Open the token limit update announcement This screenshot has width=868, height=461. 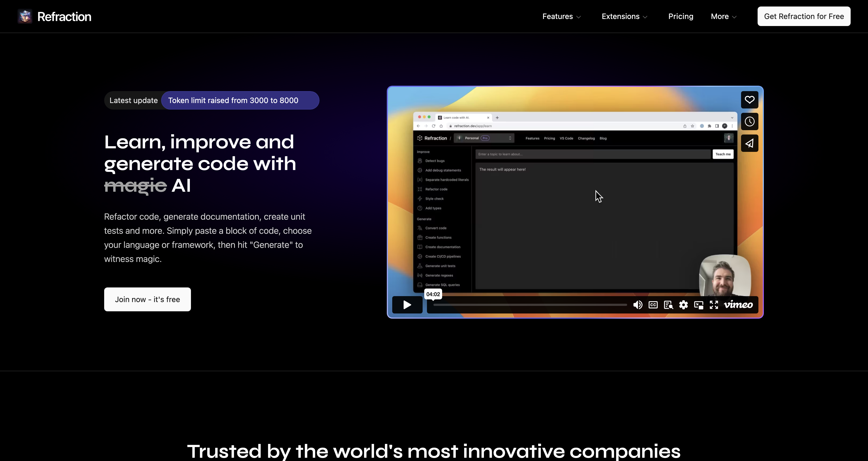click(240, 100)
